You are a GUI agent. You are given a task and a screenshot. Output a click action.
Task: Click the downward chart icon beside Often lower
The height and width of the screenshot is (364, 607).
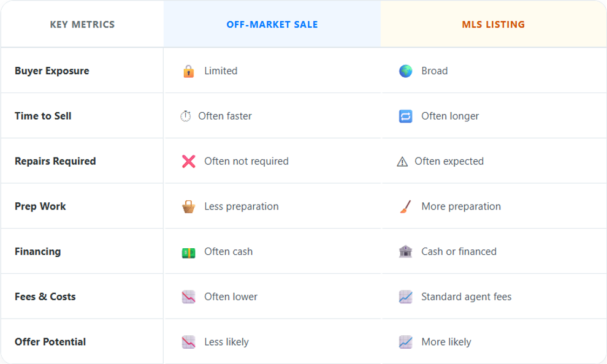[188, 297]
